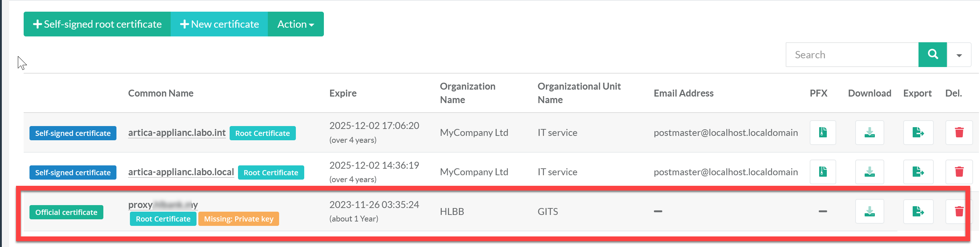Download the artica-applianc.labo.local certificate
This screenshot has width=980, height=247.
click(869, 172)
